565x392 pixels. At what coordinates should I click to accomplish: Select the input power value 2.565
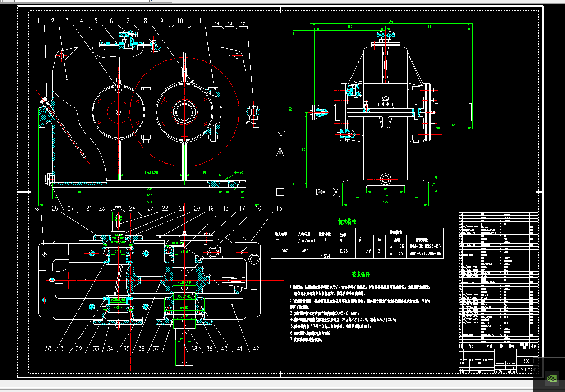pyautogui.click(x=283, y=251)
